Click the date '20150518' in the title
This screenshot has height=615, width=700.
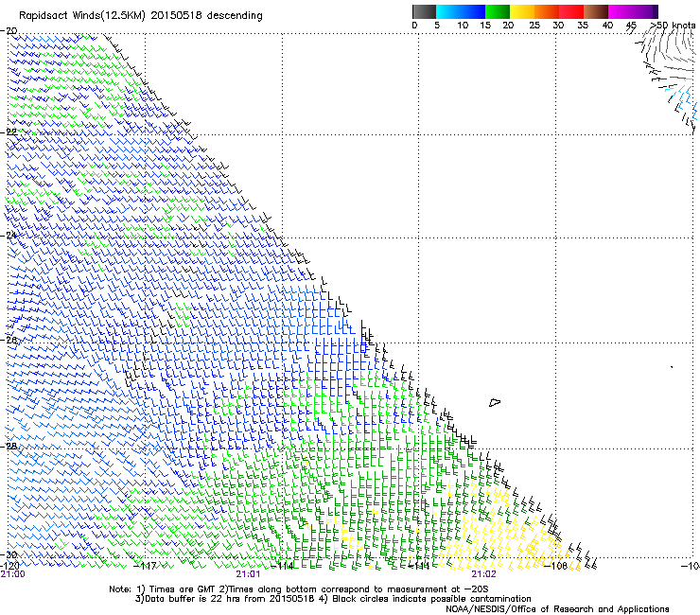click(x=176, y=15)
